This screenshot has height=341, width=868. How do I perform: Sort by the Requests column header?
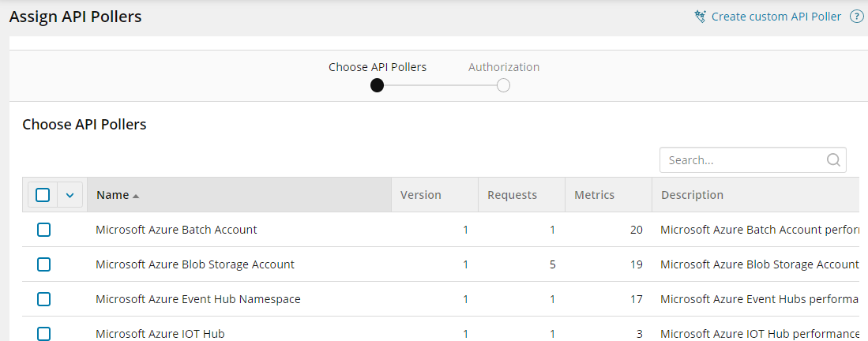[x=512, y=195]
